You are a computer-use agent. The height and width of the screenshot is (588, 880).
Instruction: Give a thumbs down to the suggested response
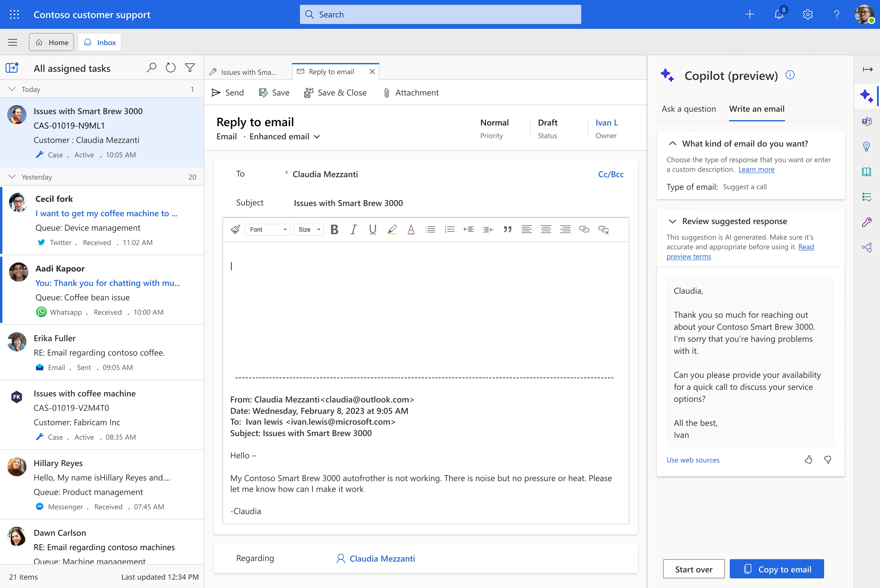pyautogui.click(x=828, y=459)
